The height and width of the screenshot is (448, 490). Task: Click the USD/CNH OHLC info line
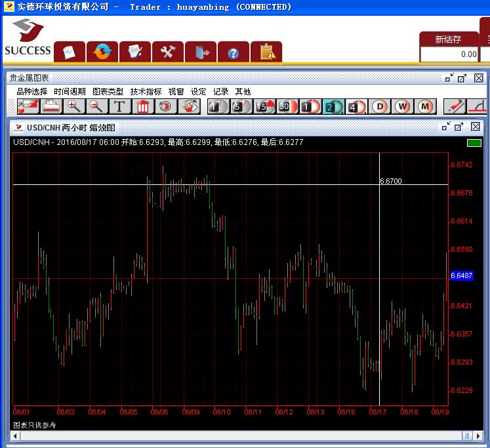point(158,142)
